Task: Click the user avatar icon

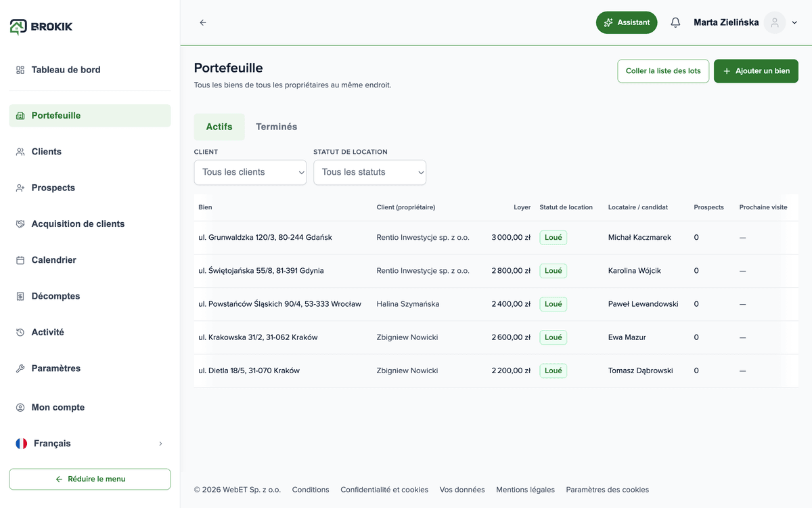Action: point(775,22)
